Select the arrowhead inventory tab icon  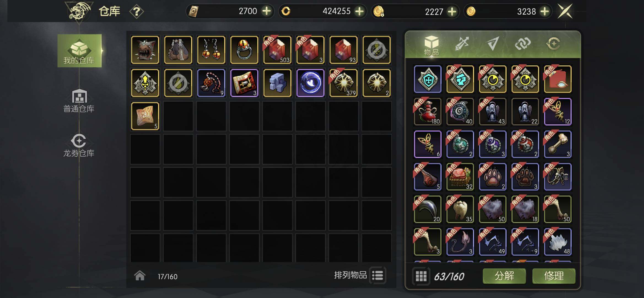click(493, 44)
